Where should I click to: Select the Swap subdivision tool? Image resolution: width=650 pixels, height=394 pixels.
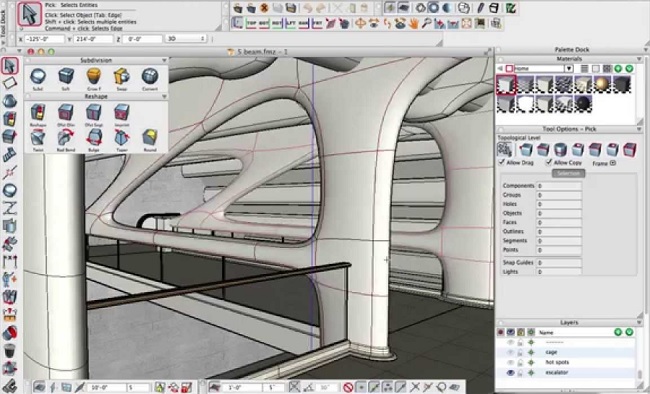[x=121, y=77]
